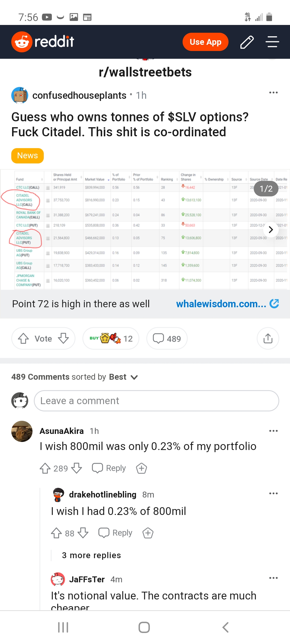Open the whalewisdom.com link

coord(227,304)
